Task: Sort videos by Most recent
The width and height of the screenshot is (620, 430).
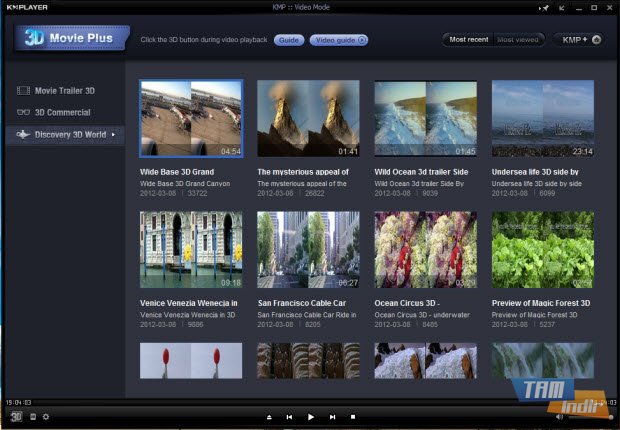Action: tap(469, 40)
